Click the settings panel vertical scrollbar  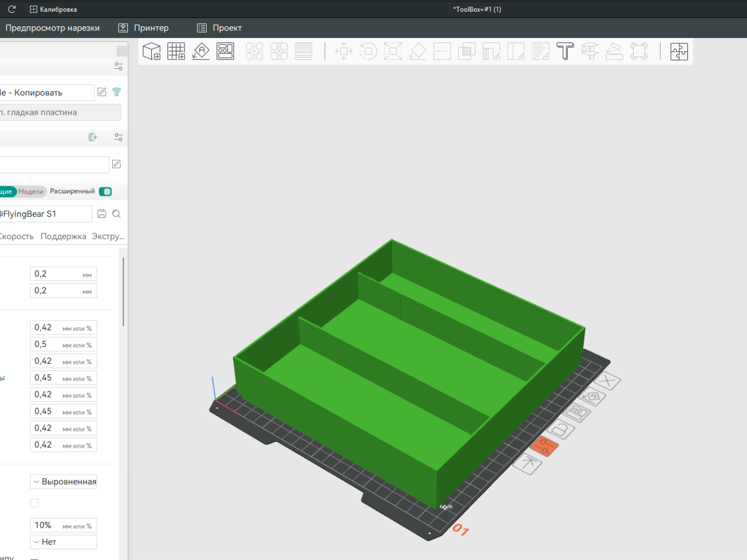pos(123,292)
